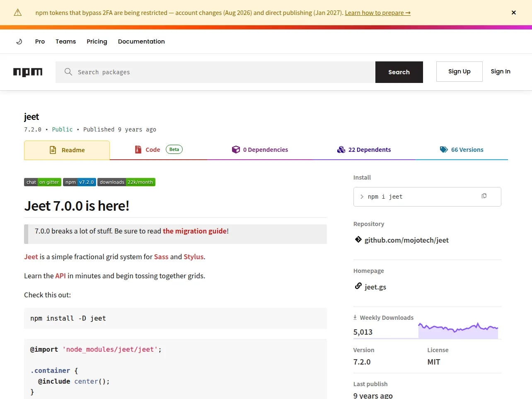Click the Sign Up button

tap(459, 71)
